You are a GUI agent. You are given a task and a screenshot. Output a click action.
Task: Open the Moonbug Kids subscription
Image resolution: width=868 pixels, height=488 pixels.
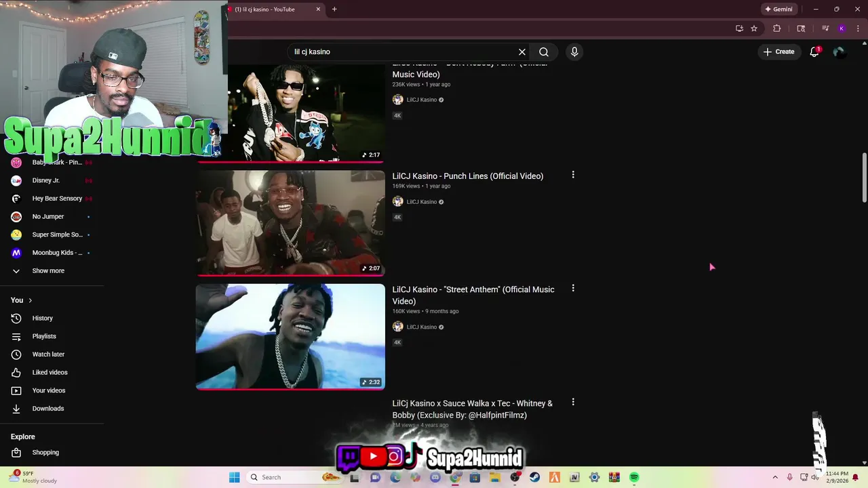click(52, 253)
